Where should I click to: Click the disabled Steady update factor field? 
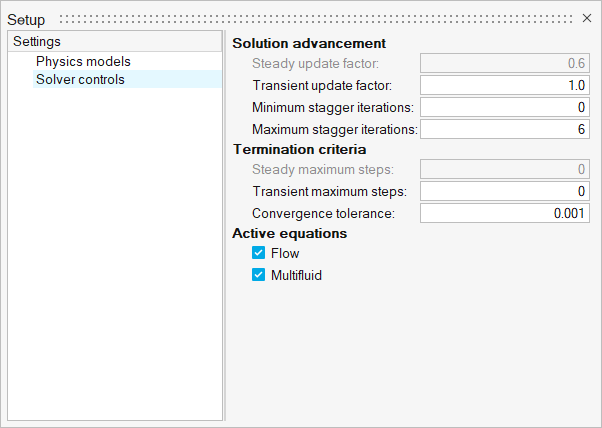[x=506, y=64]
